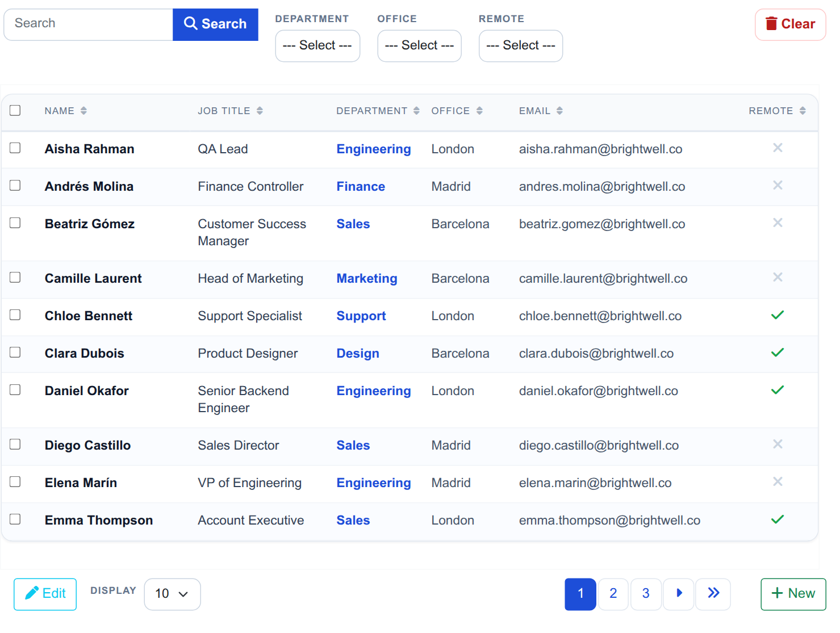Tick the checkbox for Emma Thompson
Viewport: 840px width, 633px height.
tap(15, 519)
